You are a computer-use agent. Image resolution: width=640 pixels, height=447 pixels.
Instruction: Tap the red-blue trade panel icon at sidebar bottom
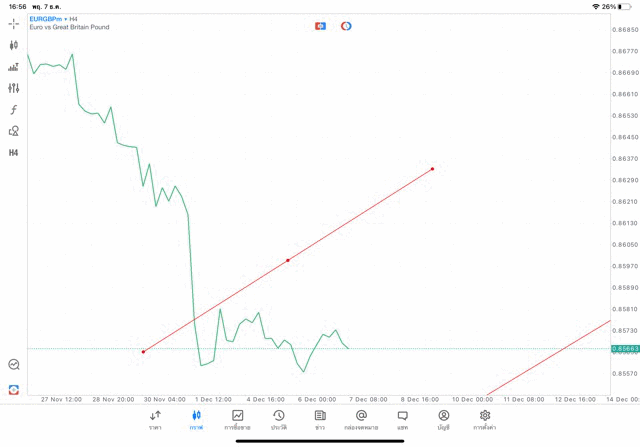[x=14, y=389]
